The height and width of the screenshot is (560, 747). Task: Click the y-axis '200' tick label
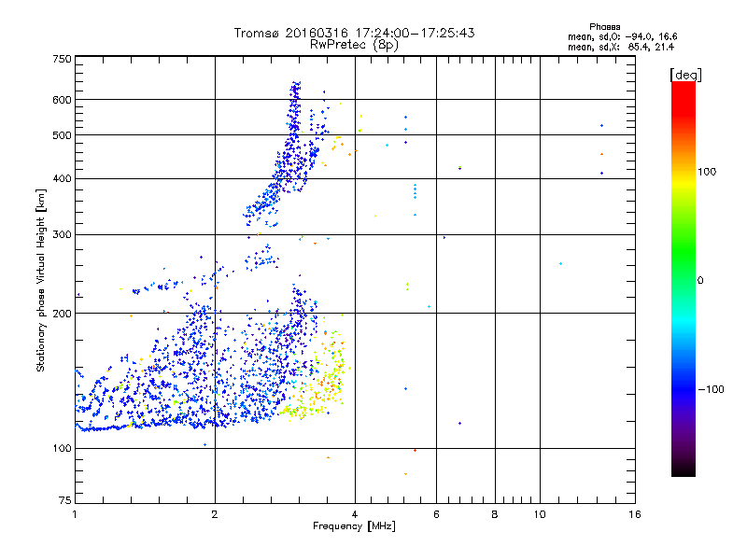point(63,314)
